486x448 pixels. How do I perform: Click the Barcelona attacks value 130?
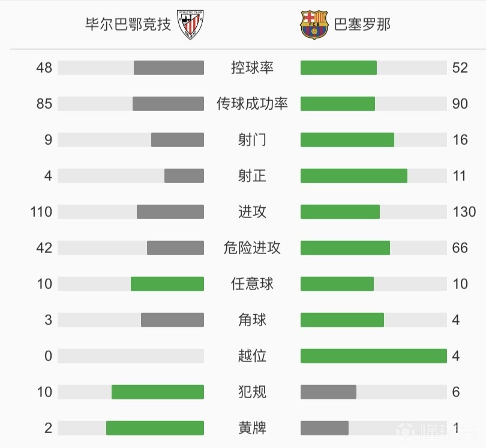pyautogui.click(x=464, y=211)
